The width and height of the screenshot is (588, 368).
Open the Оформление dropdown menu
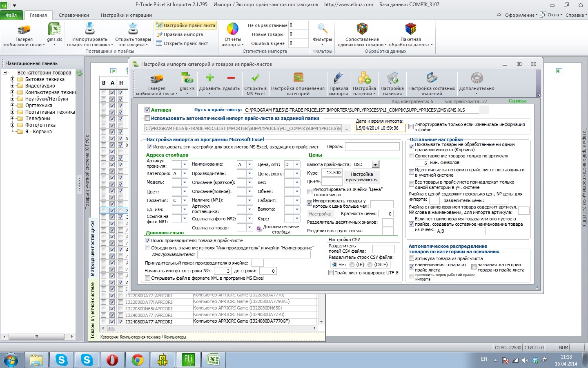point(521,15)
